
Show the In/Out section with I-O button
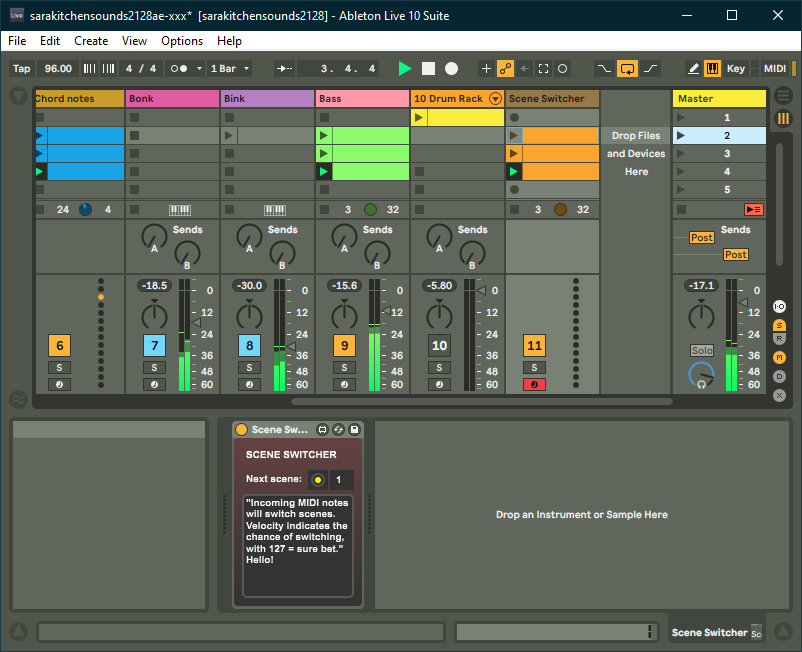(780, 307)
